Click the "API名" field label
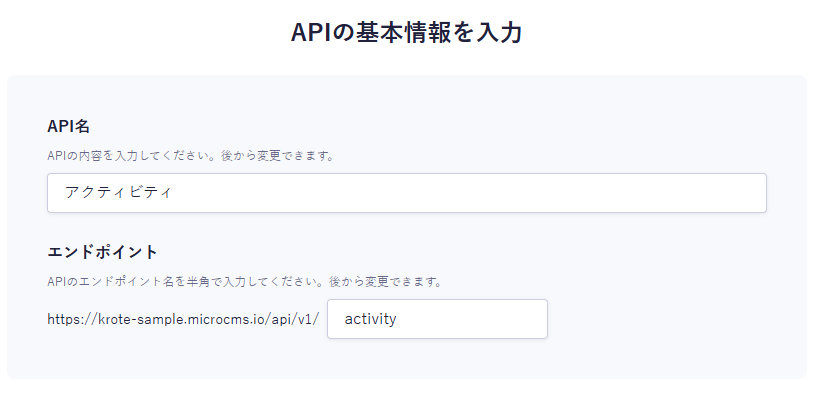Screen dimensions: 836x400 coord(69,126)
